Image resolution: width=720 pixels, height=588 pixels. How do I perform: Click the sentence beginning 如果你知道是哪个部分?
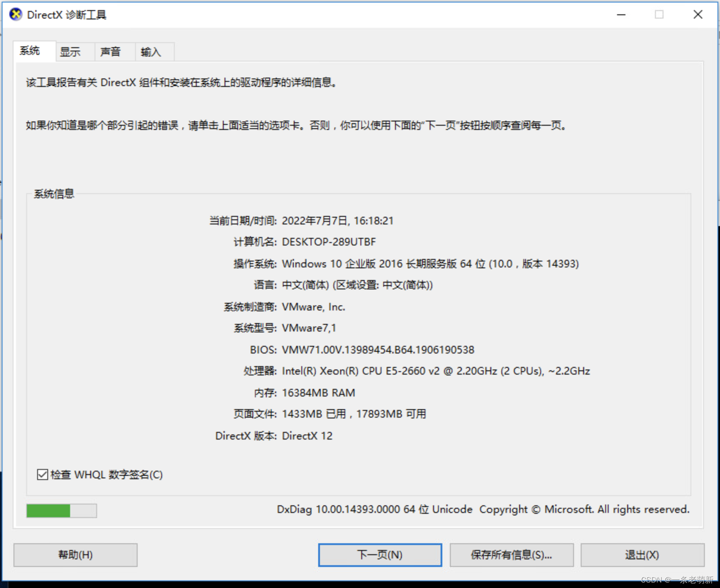[x=296, y=125]
